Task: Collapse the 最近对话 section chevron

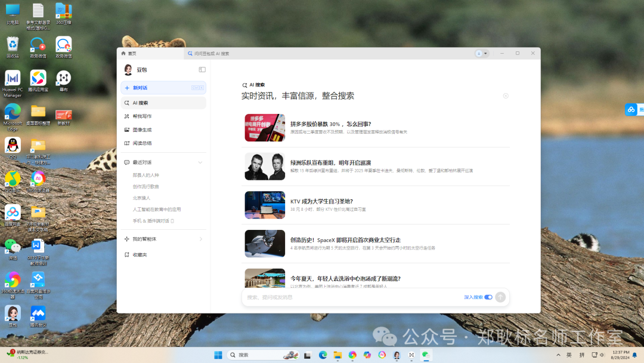Action: (x=200, y=162)
